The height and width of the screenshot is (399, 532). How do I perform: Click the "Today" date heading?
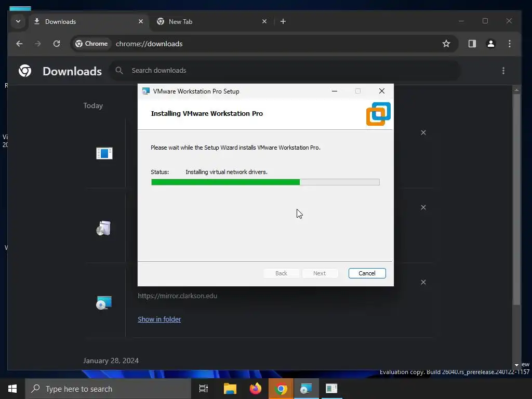pos(93,106)
